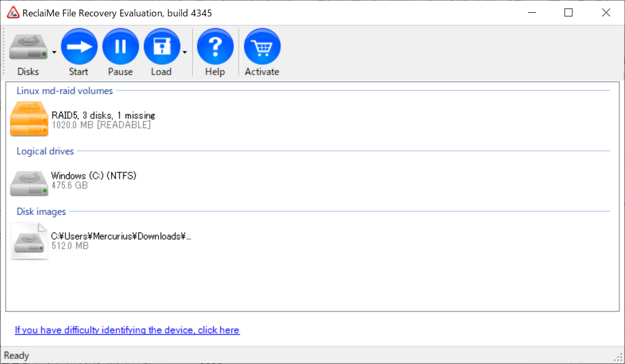Click the Load floppy icon
This screenshot has height=364, width=625.
[x=162, y=47]
